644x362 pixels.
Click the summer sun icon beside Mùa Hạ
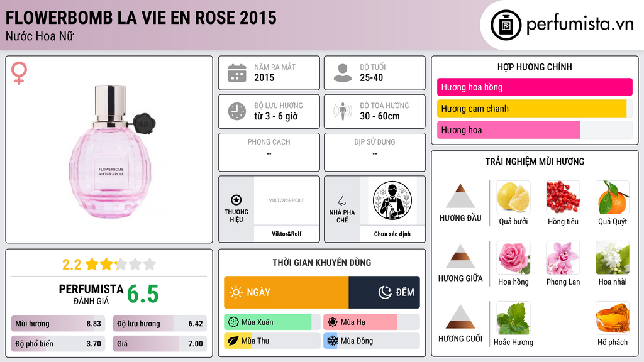point(333,322)
